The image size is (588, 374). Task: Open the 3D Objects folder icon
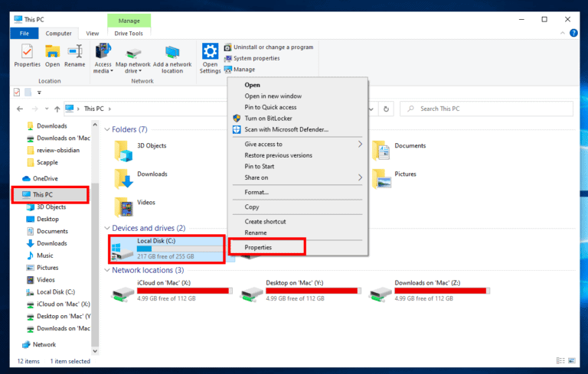click(124, 150)
